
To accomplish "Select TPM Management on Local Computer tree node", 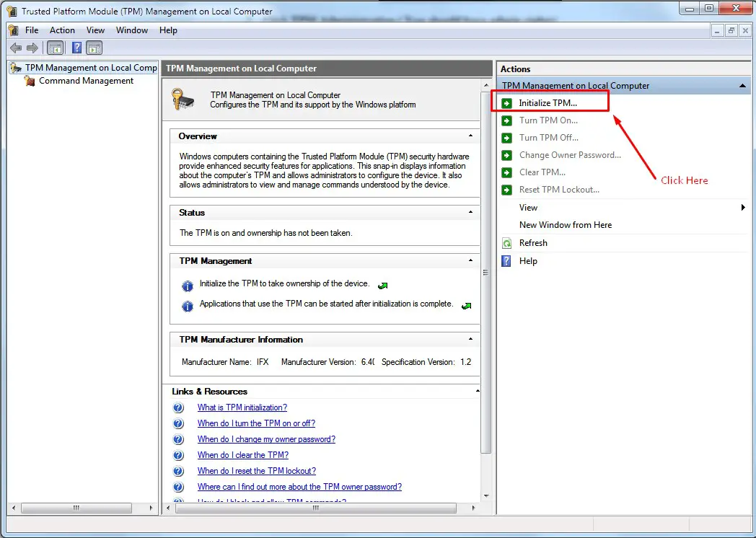I will coord(91,68).
